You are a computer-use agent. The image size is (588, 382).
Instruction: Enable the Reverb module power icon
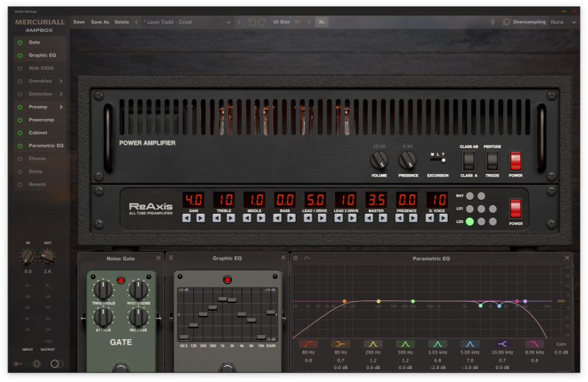(x=20, y=185)
